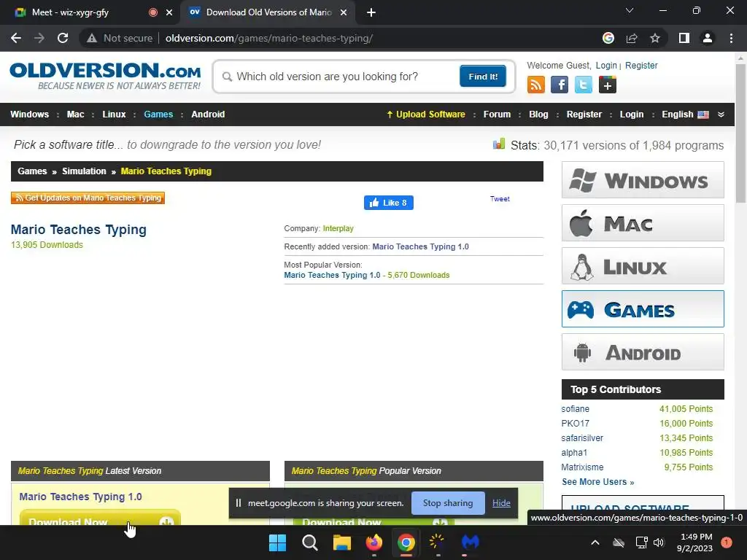
Task: Open the OLDVERSION.COM logo
Action: click(x=105, y=76)
